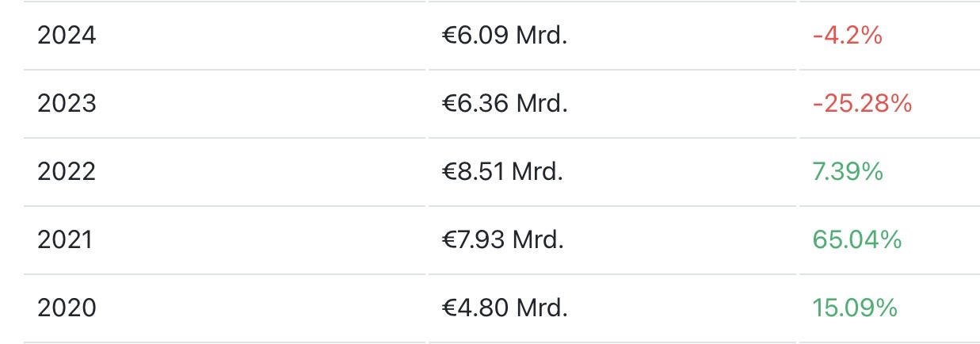The width and height of the screenshot is (980, 344).
Task: Select the €8.51 Mrd. value
Action: tap(502, 172)
